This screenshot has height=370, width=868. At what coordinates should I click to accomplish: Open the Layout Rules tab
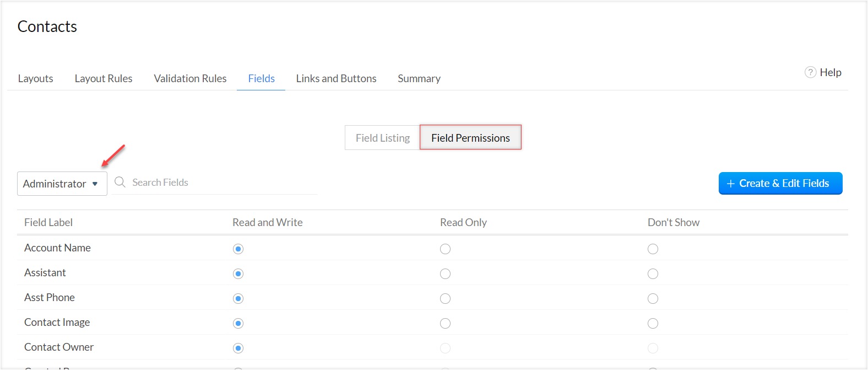(x=104, y=78)
